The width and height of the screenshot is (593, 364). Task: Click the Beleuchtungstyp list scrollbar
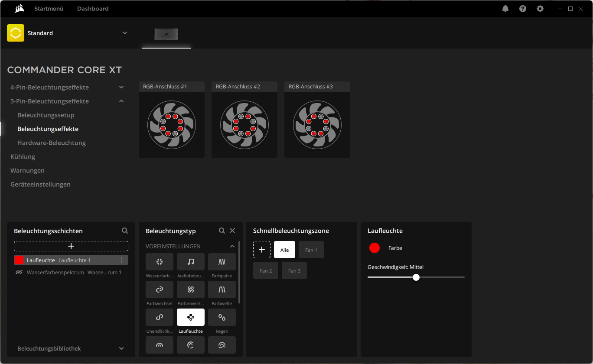[239, 272]
